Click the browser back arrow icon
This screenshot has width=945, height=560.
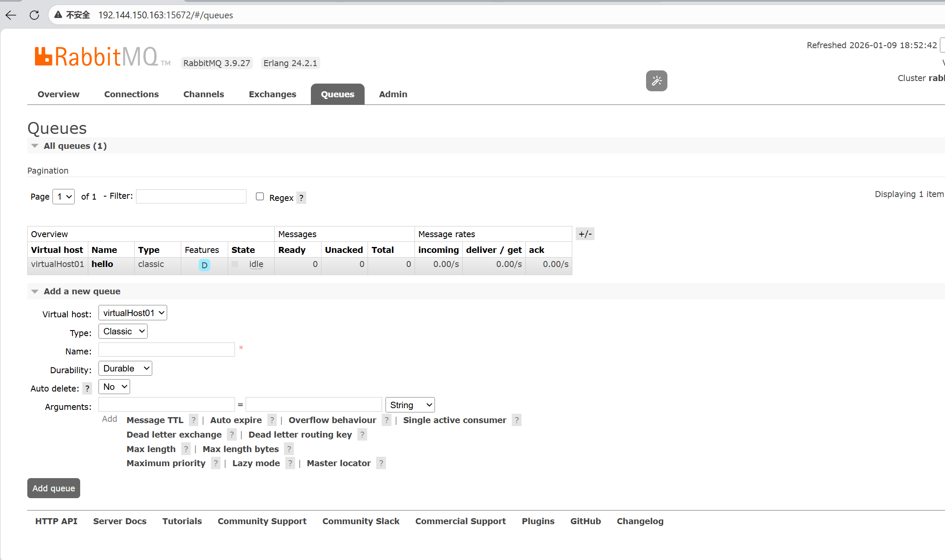point(11,15)
